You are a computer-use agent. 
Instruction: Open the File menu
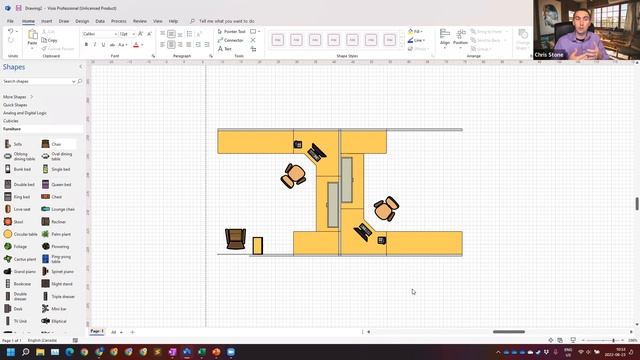[10, 21]
